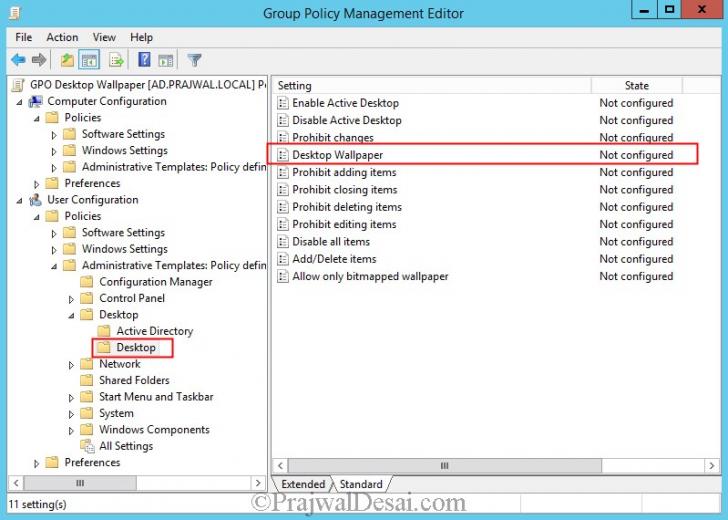Click the GPO Desktop Wallpaper root icon
The height and width of the screenshot is (520, 728).
pos(18,85)
